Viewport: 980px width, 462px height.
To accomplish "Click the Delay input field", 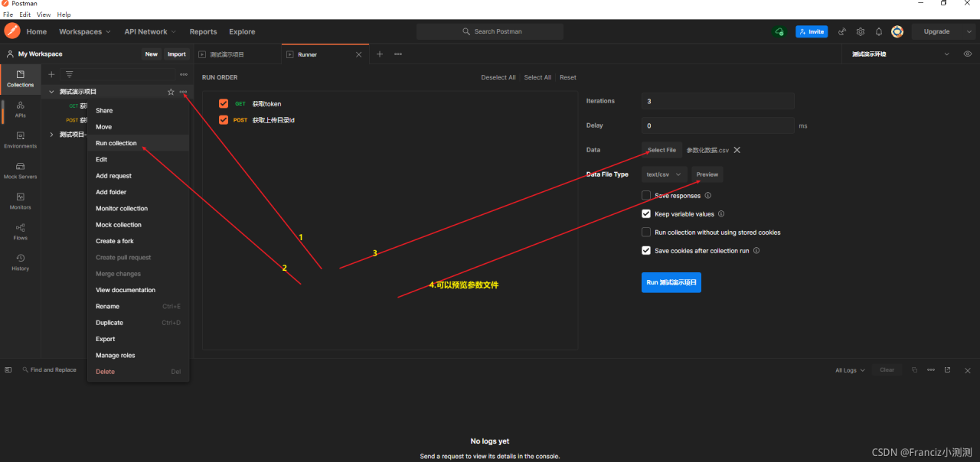I will coord(718,125).
